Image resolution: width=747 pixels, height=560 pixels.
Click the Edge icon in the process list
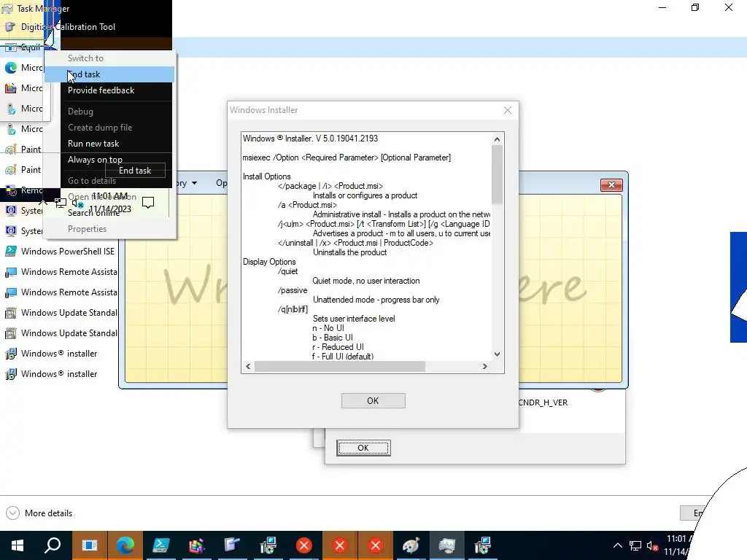pyautogui.click(x=10, y=68)
